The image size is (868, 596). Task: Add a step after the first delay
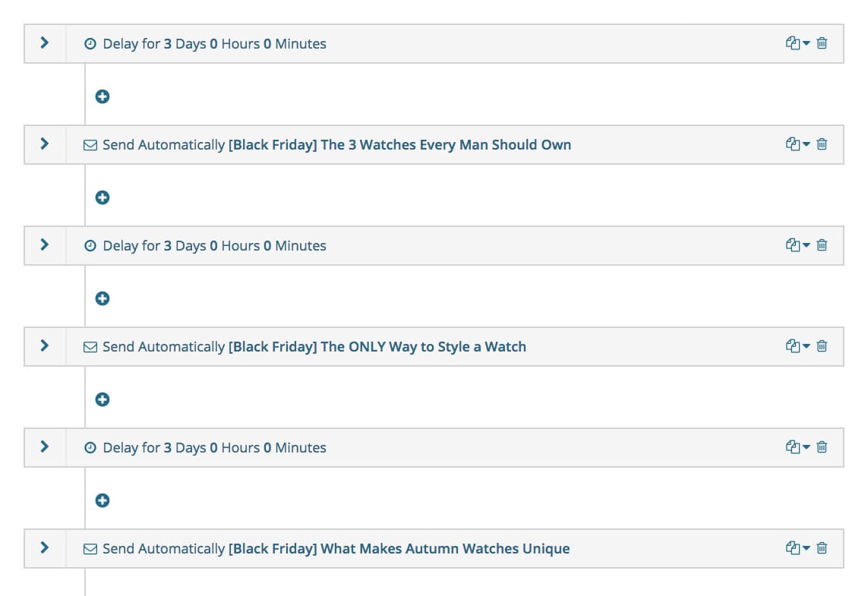tap(103, 96)
